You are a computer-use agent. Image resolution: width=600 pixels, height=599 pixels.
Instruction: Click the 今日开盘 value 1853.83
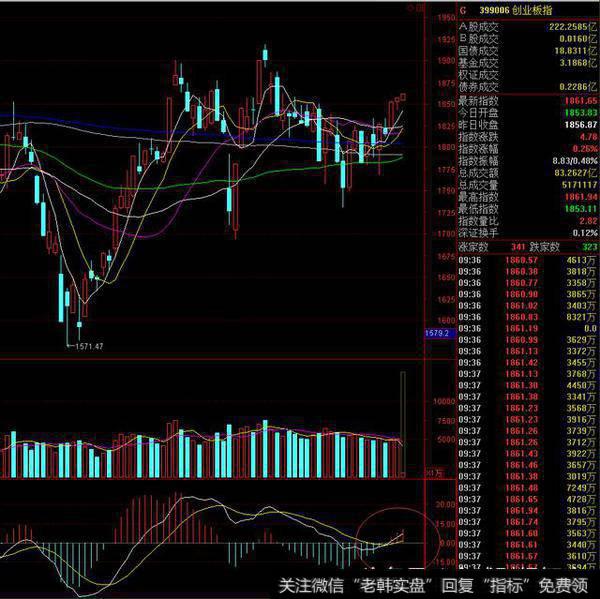(x=581, y=113)
